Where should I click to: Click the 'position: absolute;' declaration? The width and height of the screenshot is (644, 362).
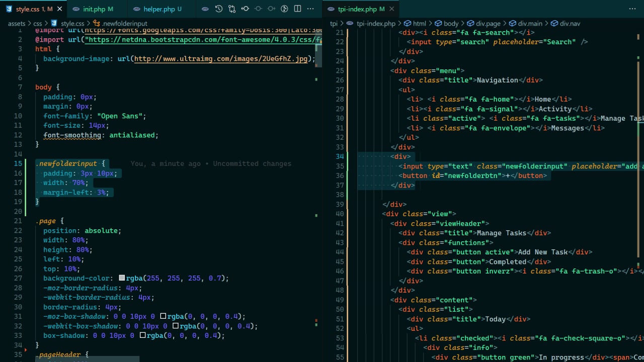83,230
